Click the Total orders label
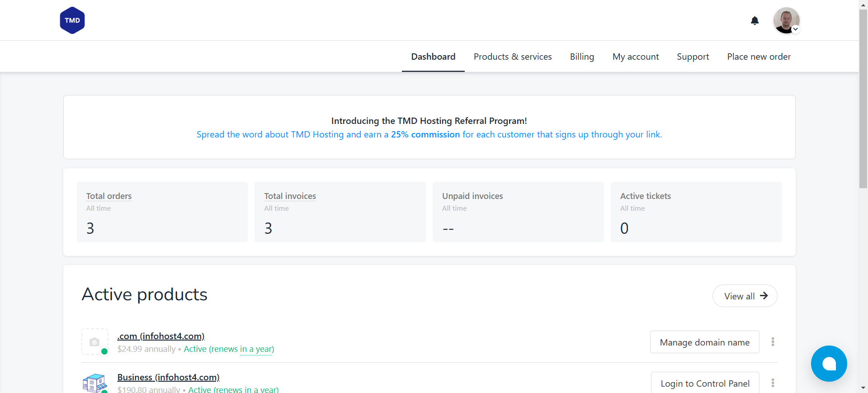The image size is (868, 393). [109, 196]
